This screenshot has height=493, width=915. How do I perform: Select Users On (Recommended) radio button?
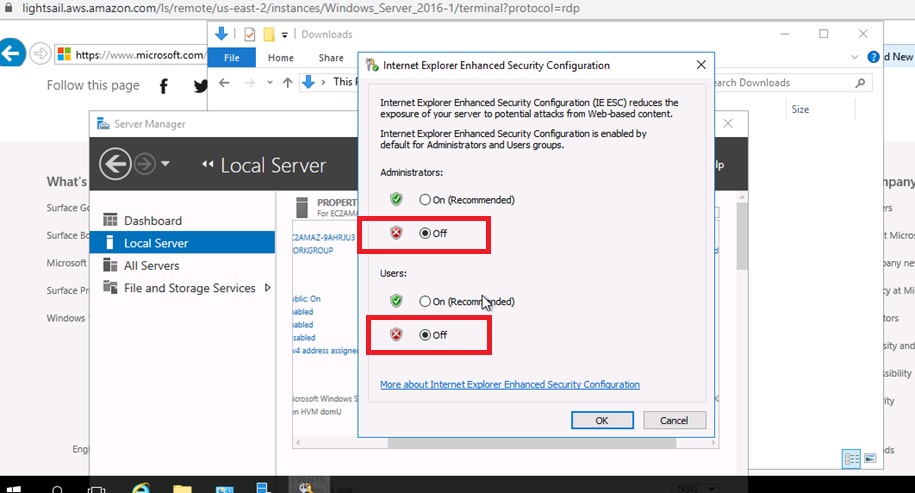(x=425, y=301)
